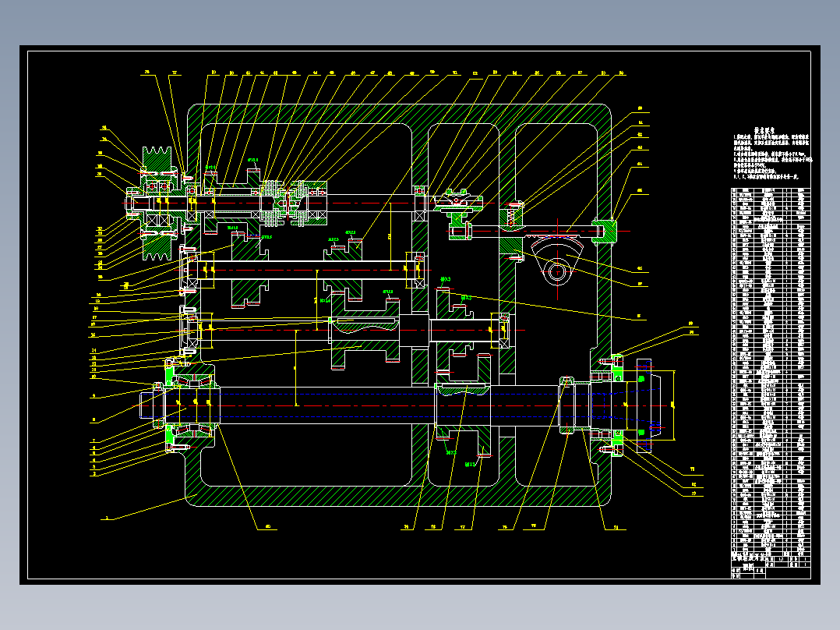Select the hatched bottom wall of the gearbox housing
The image size is (840, 630).
398,496
